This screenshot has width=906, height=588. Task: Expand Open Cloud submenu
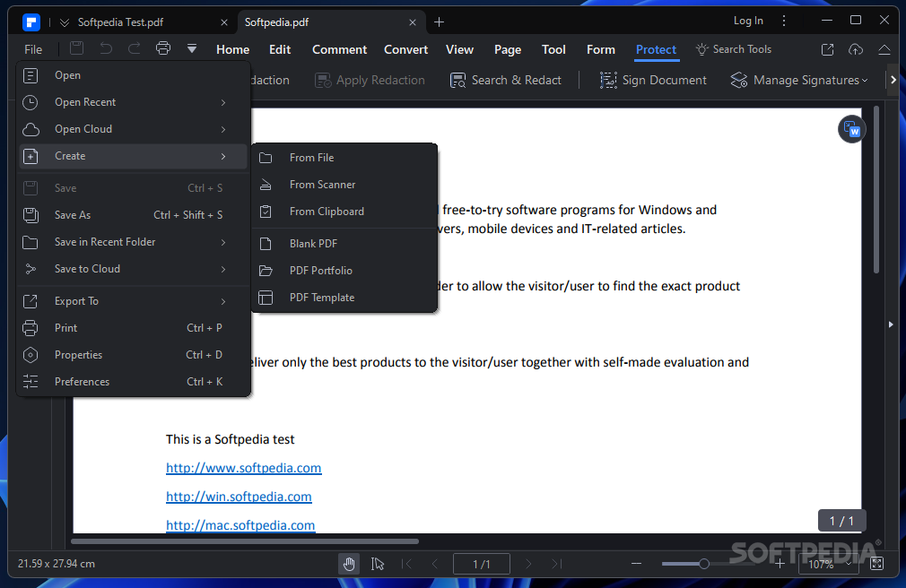[134, 129]
